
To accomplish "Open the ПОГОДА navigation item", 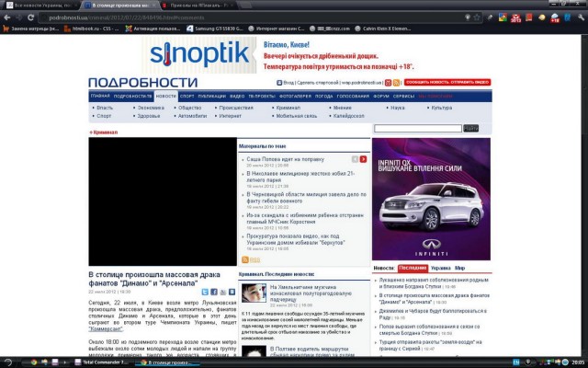I will tap(323, 96).
